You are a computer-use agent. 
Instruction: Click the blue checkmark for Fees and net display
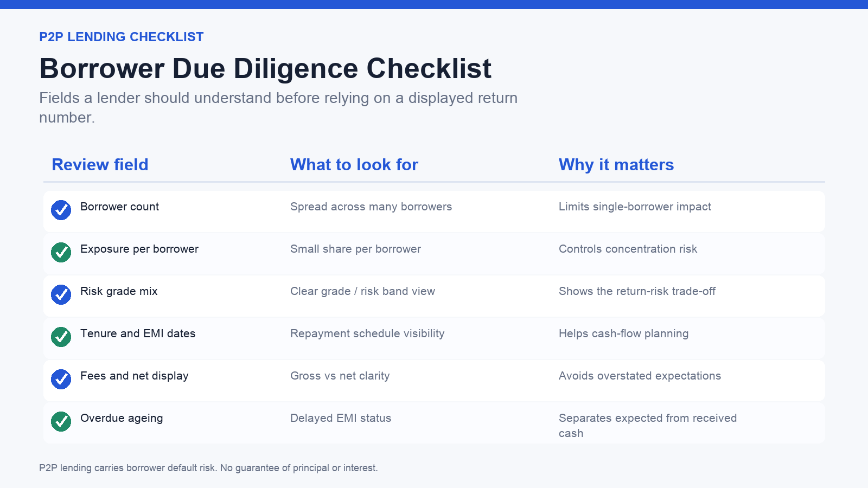click(x=61, y=379)
